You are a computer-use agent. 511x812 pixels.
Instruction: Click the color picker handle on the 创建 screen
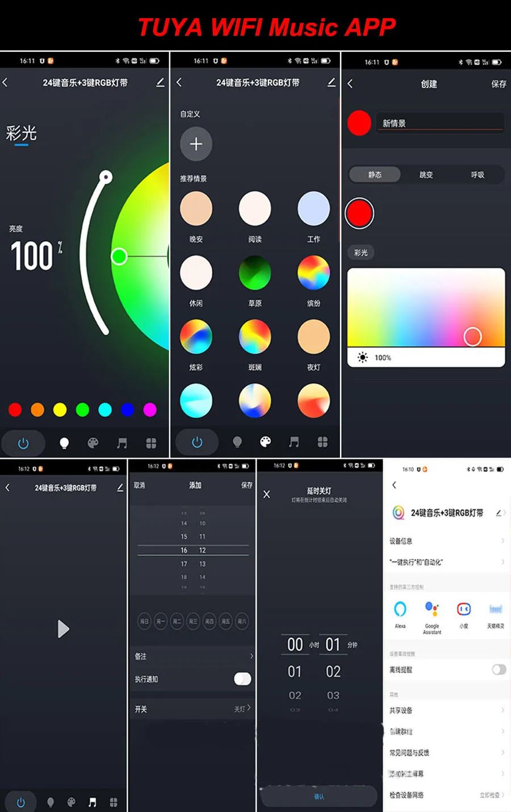point(472,337)
